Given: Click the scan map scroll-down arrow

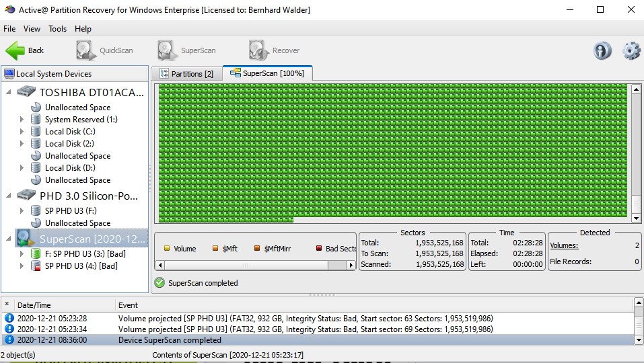Looking at the screenshot, I should point(636,218).
